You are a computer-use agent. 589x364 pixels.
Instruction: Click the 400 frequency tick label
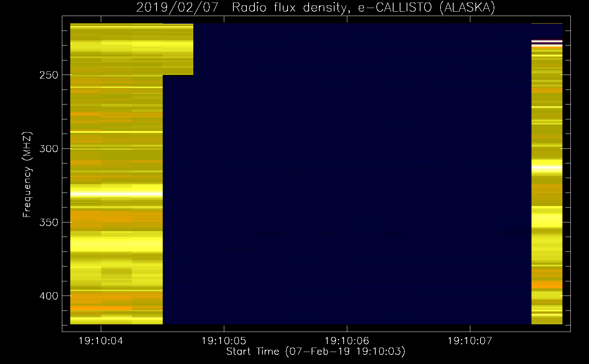[x=49, y=296]
